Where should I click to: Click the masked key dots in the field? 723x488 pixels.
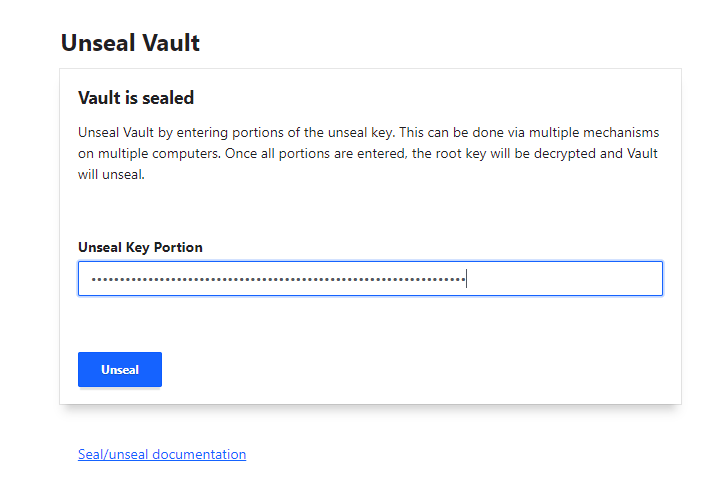point(278,279)
